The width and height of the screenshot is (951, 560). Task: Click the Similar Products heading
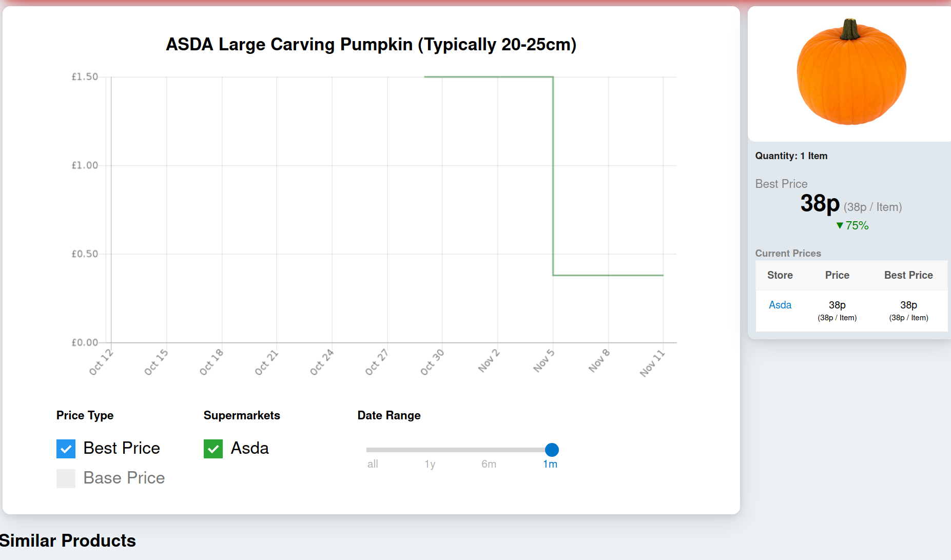click(68, 540)
